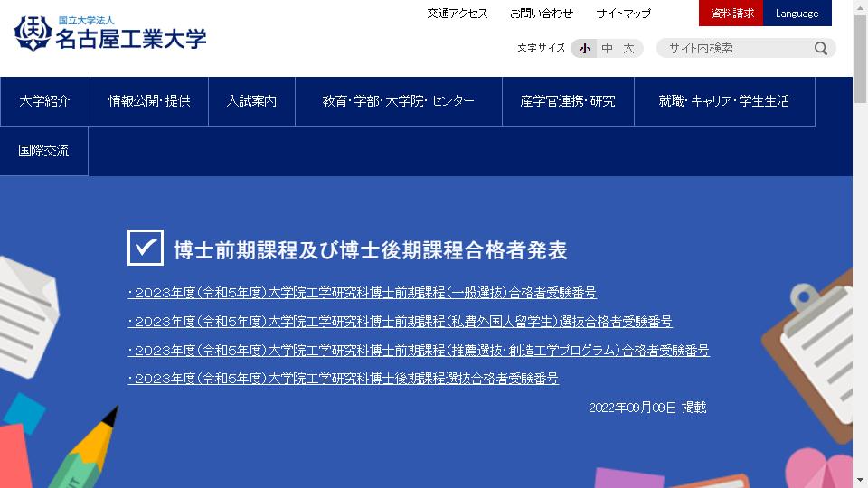Open 就職・キャリア・学生生活 menu
This screenshot has height=488, width=868.
point(724,101)
